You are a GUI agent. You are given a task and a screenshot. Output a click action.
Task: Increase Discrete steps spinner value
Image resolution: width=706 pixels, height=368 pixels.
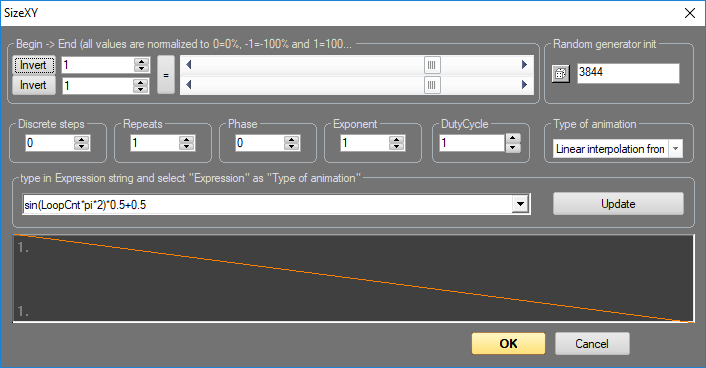point(81,140)
